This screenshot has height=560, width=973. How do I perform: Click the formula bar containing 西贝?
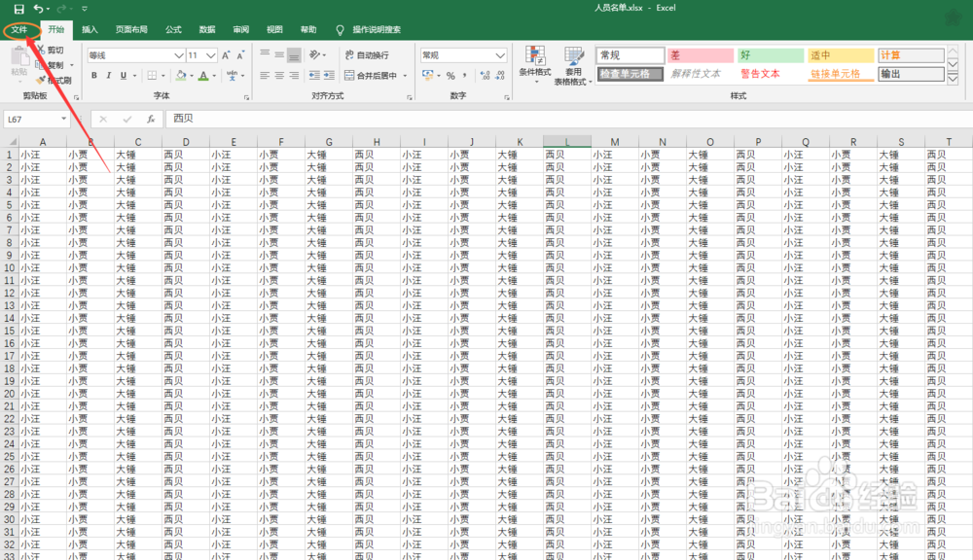coord(568,119)
